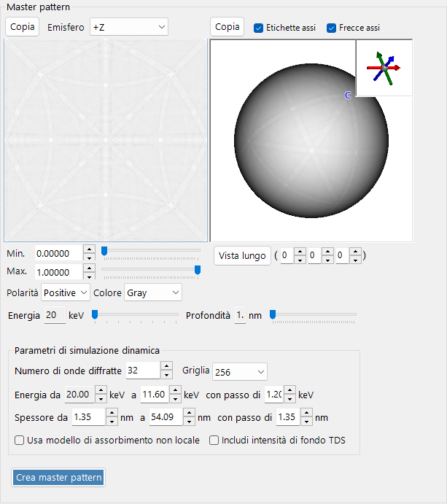Screen dimensions: 447x504
Task: Click the Energia da 20.00 field
Action: [x=79, y=395]
